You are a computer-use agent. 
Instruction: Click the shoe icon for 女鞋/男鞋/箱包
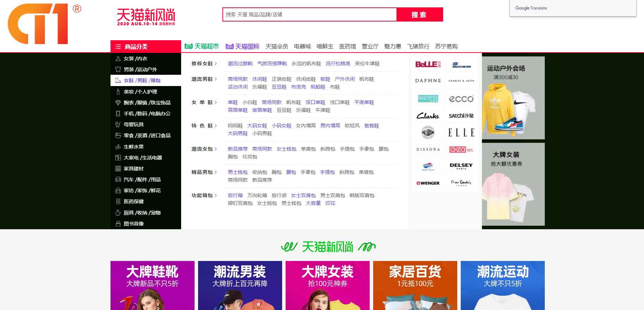pos(118,80)
